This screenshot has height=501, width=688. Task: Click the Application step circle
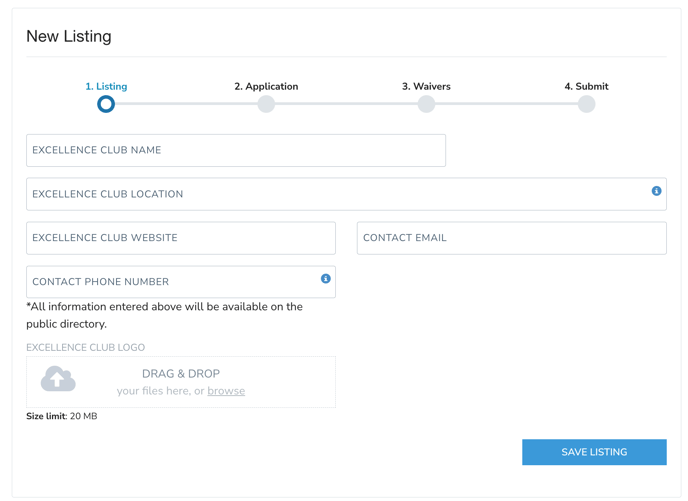tap(266, 104)
